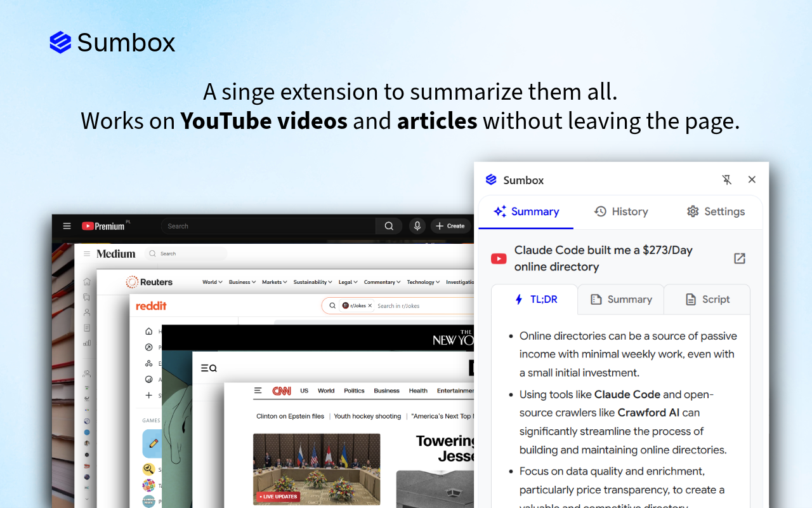This screenshot has width=812, height=508.
Task: Close the Sumbox panel
Action: pos(752,180)
